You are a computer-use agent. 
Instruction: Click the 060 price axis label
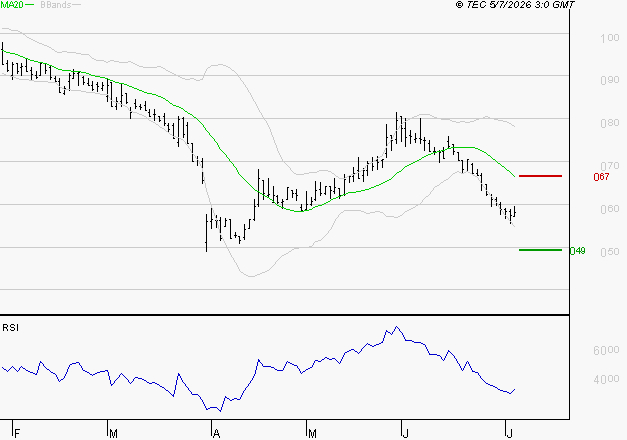[609, 209]
